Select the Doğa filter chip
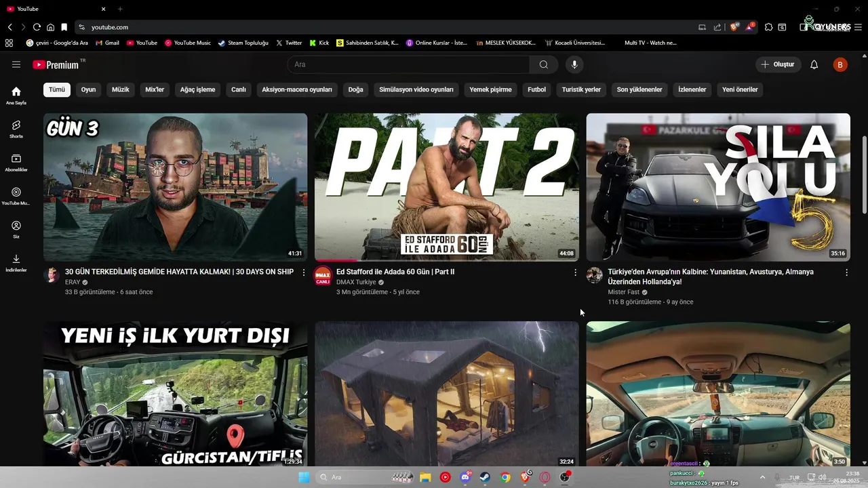This screenshot has width=868, height=488. click(356, 89)
